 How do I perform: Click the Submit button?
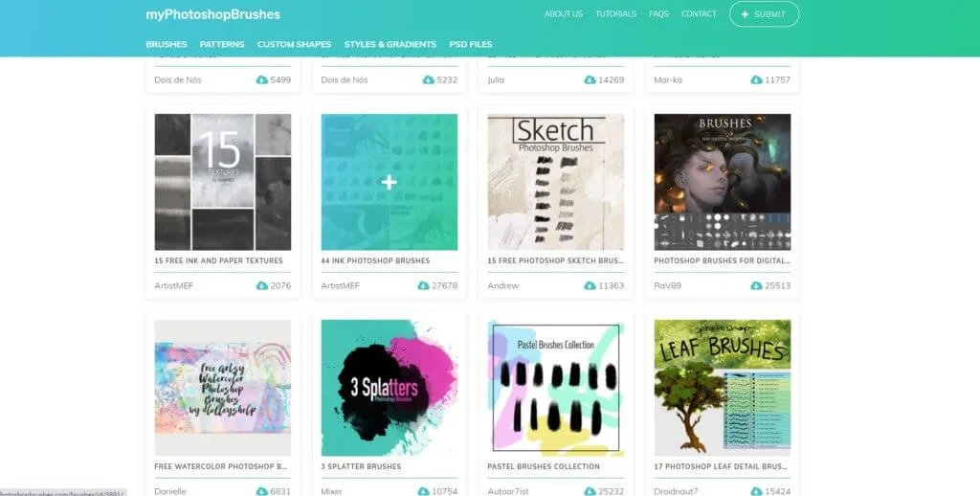[764, 14]
